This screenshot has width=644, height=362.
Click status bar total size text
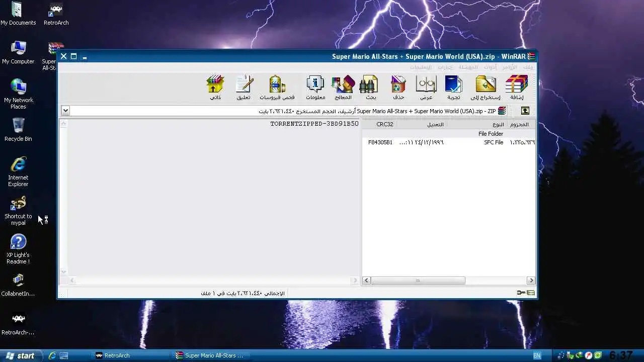tap(243, 293)
